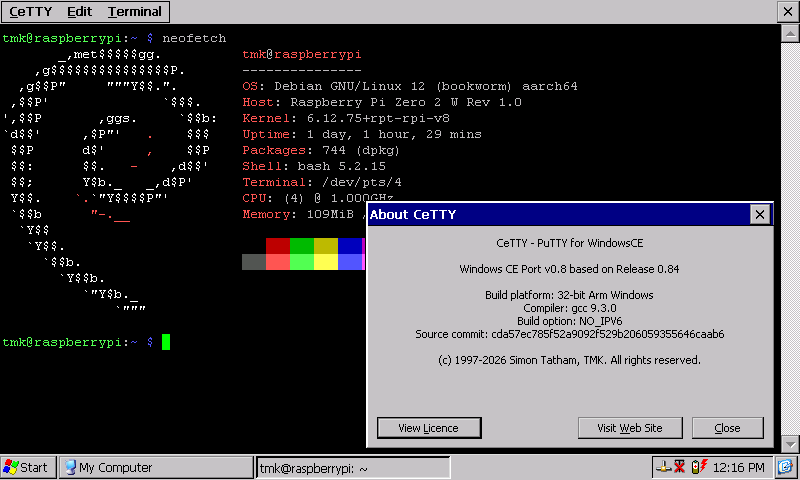
Task: Click the Start flag icon
Action: [x=10, y=467]
